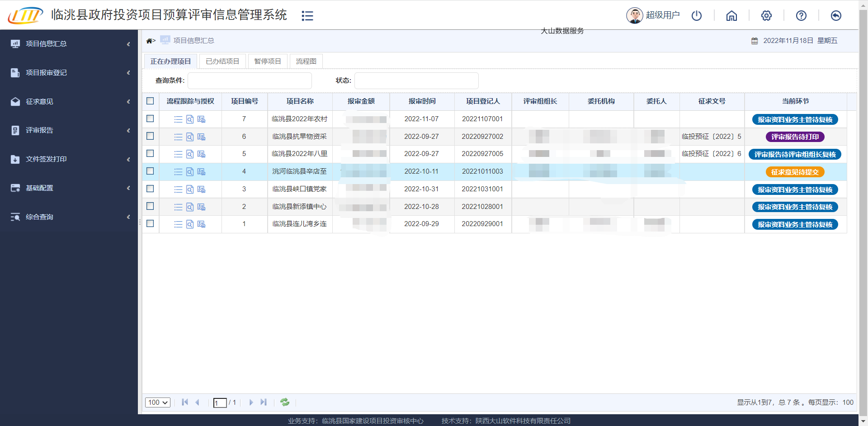Expand the 征求意见 sidebar menu

(69, 102)
